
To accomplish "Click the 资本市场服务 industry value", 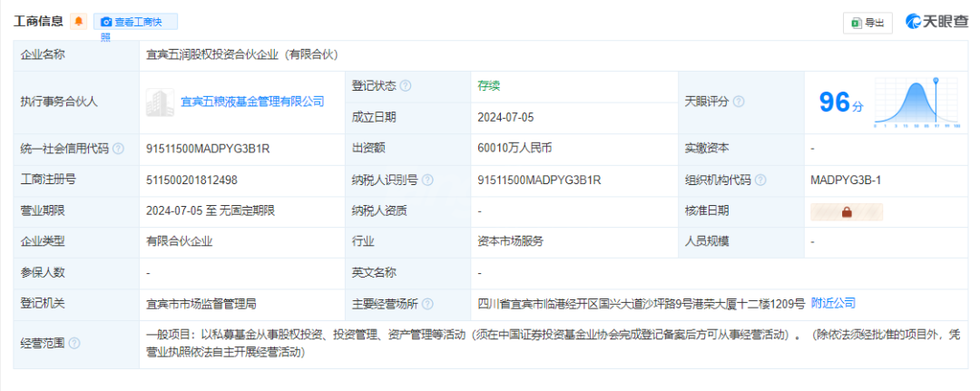I will point(511,241).
